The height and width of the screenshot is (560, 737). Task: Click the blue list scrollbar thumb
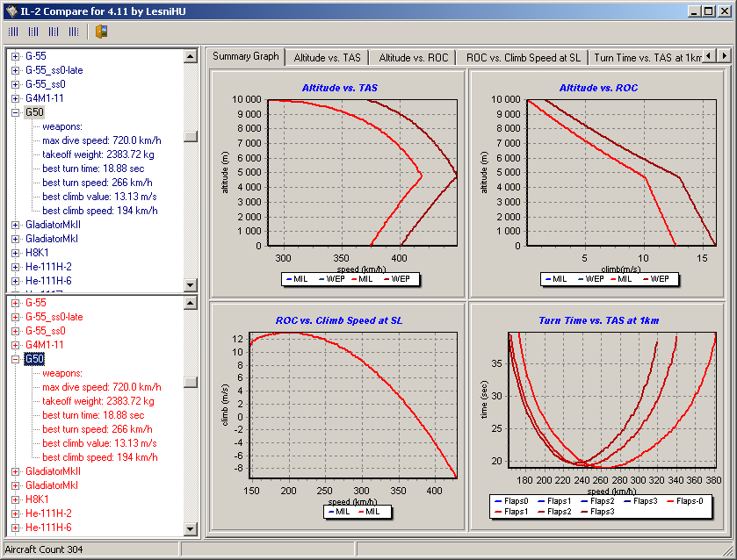click(x=190, y=136)
